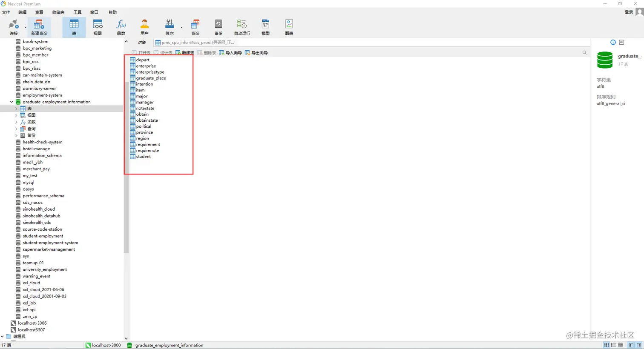
Task: Toggle the right information pane
Action: point(639,345)
